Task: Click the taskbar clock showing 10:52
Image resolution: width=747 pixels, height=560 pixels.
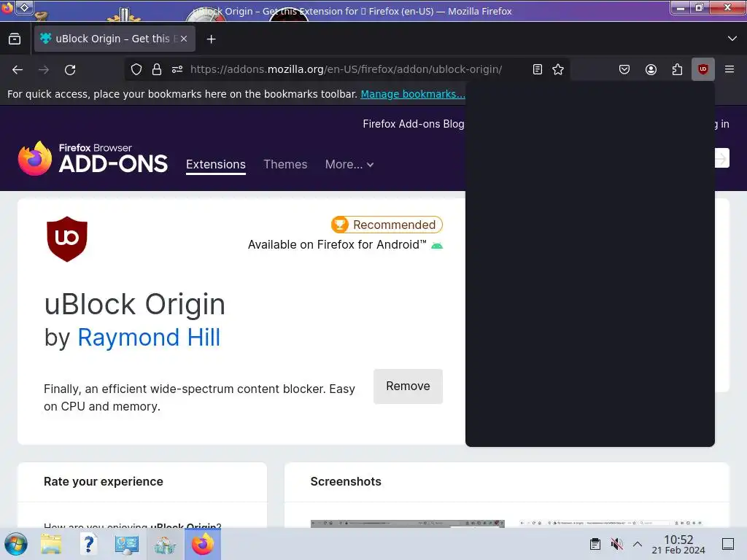Action: (x=678, y=544)
